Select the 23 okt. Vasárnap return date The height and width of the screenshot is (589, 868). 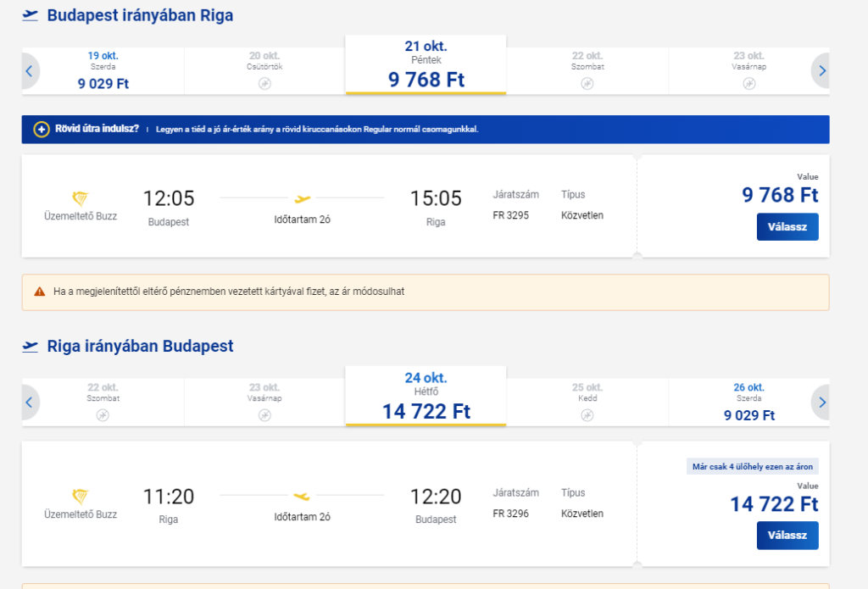coord(264,403)
